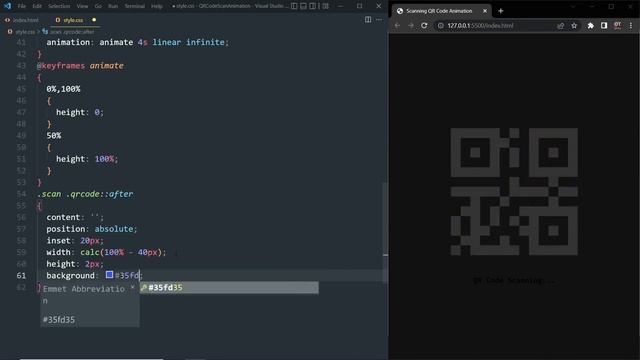Open the Run menu
Image resolution: width=640 pixels, height=360 pixels.
pyautogui.click(x=113, y=6)
